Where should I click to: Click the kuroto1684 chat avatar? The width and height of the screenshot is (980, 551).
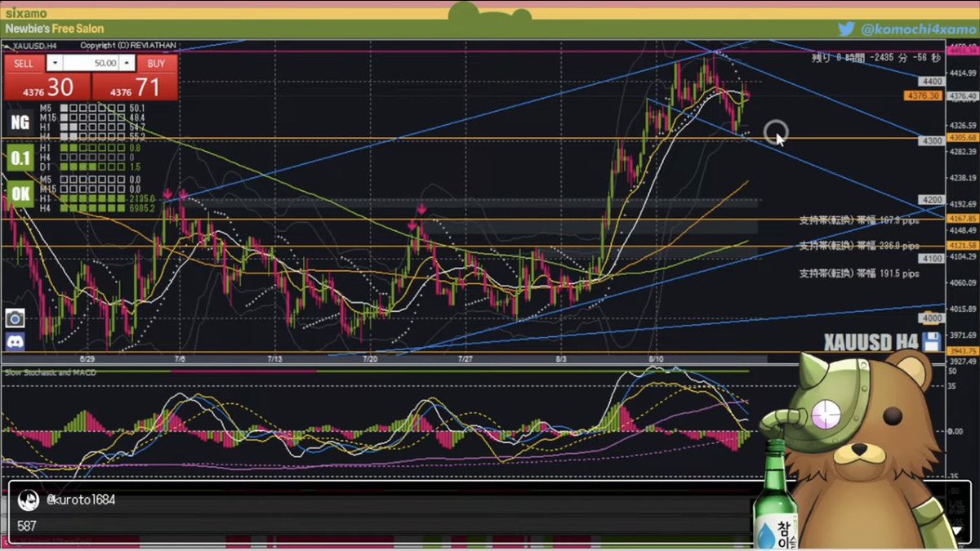click(29, 500)
